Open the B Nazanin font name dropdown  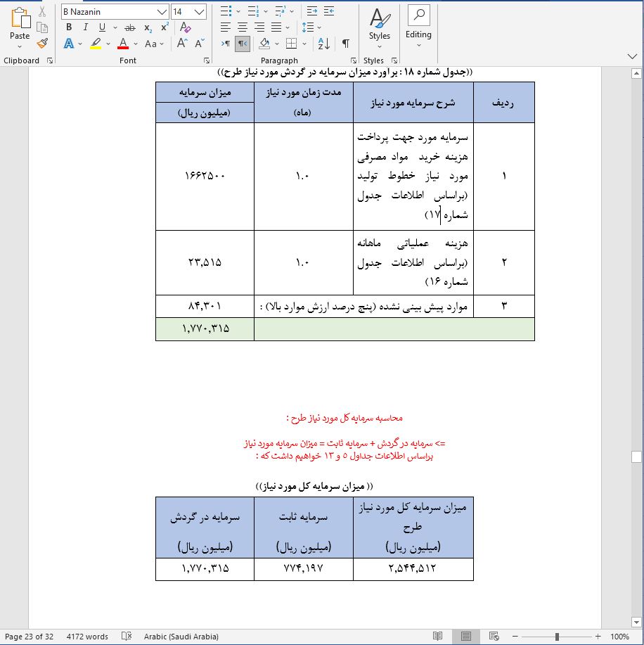coord(162,11)
